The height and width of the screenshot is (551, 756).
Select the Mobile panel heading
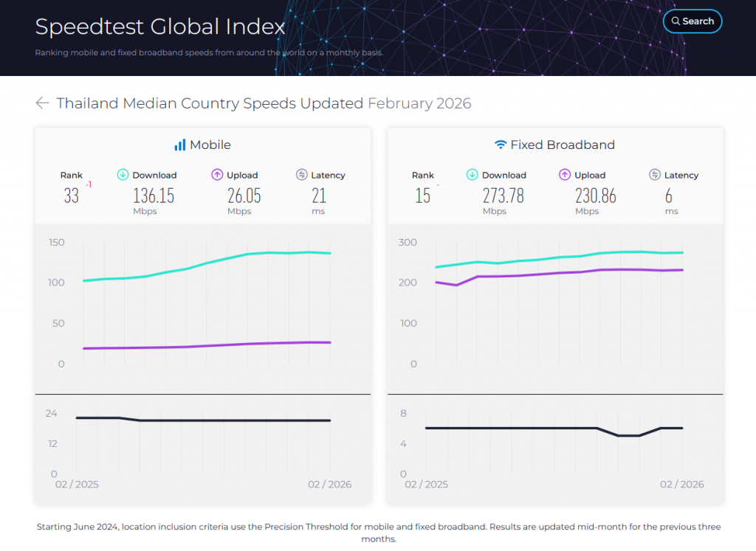[x=210, y=145]
